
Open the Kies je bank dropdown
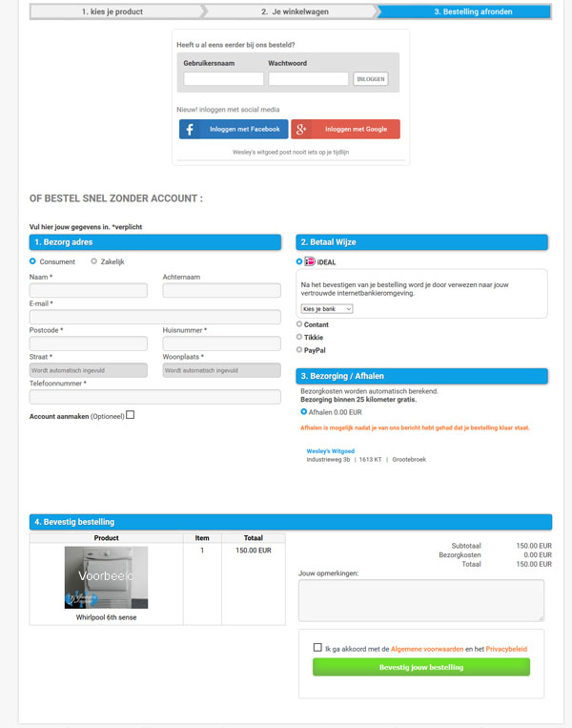click(x=327, y=309)
